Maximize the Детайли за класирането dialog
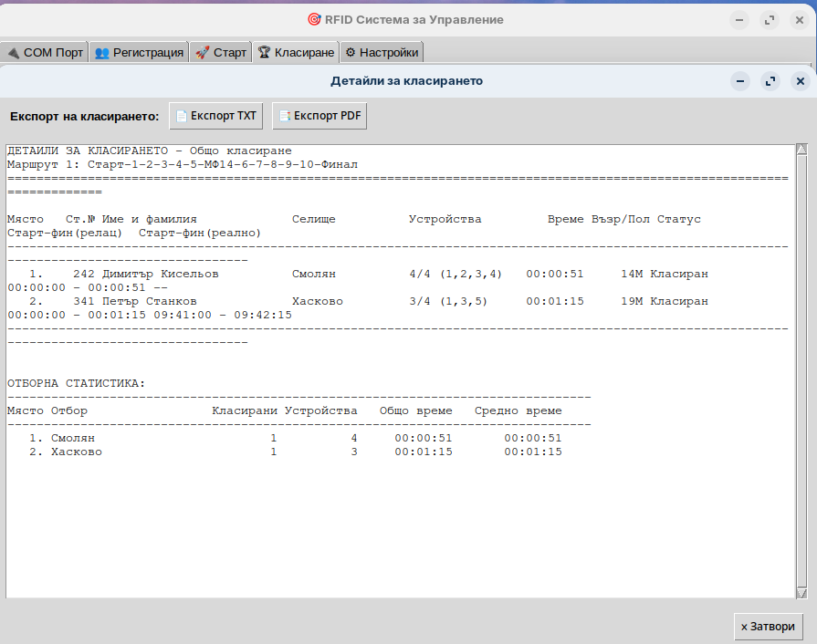The image size is (817, 644). [x=770, y=81]
